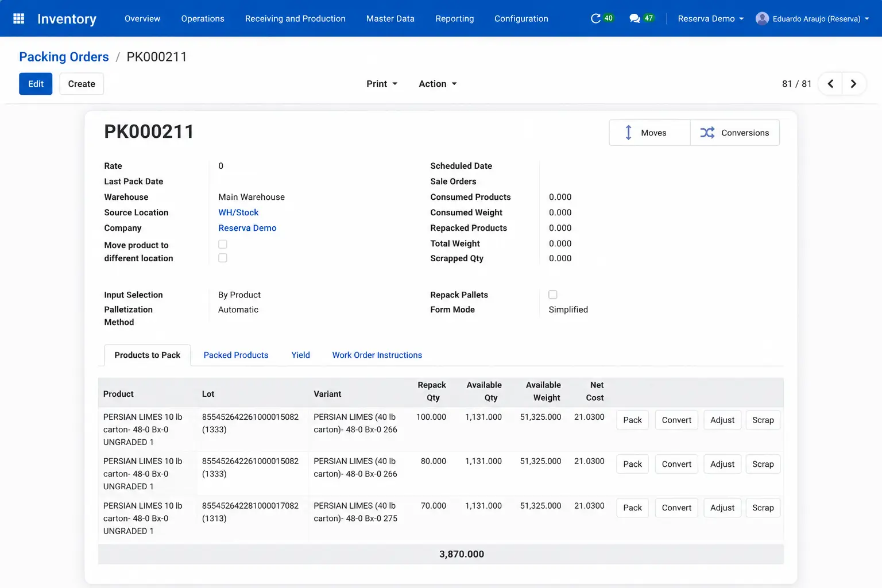Click Convert for the 100.000 repack row
Screen dimensions: 882x588
click(676, 420)
